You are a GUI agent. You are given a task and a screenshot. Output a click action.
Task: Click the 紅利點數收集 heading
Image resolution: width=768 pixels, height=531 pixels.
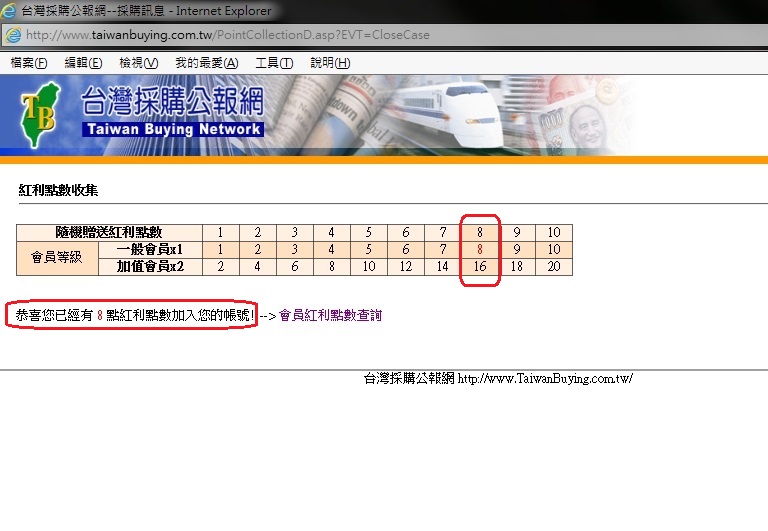tap(58, 190)
